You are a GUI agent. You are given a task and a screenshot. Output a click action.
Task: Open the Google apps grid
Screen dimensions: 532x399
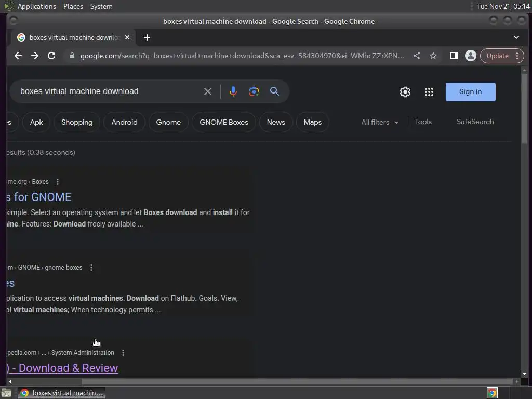tap(429, 92)
